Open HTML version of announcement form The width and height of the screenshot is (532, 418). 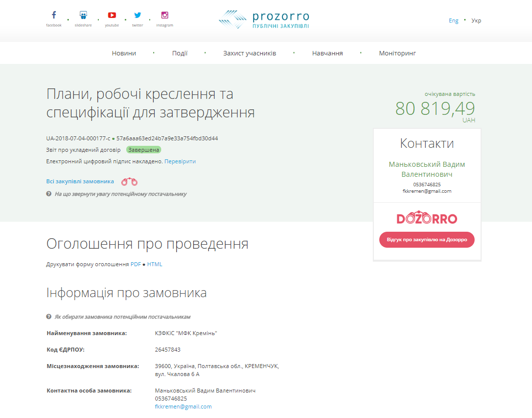[x=155, y=264]
